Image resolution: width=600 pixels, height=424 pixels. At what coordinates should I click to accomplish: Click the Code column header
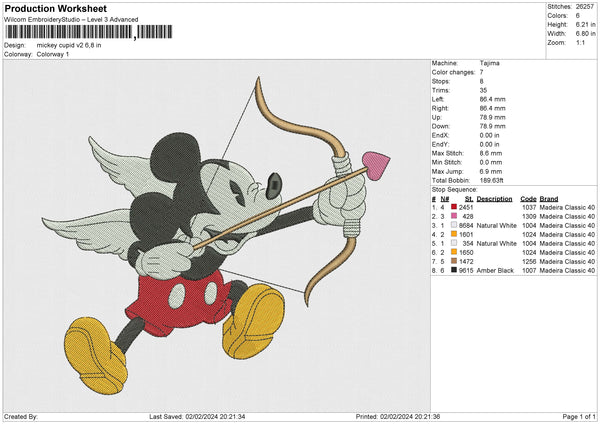tap(528, 198)
